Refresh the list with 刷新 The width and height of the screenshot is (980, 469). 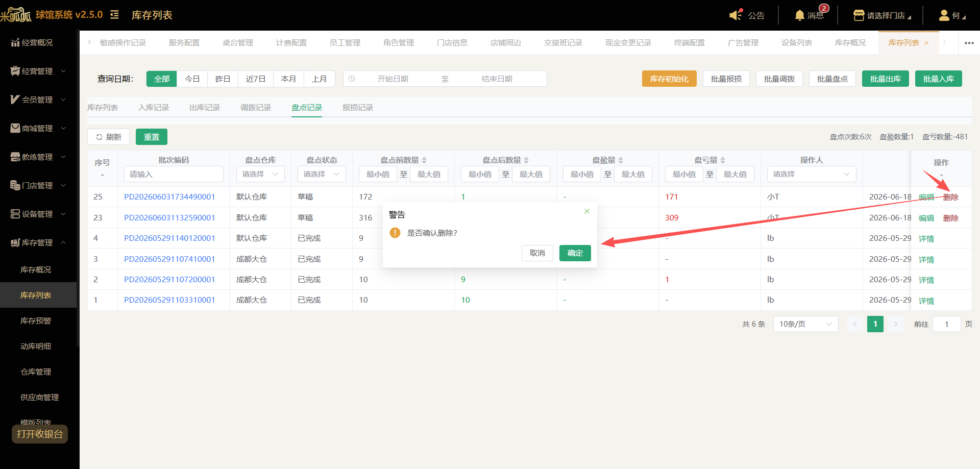coord(109,137)
